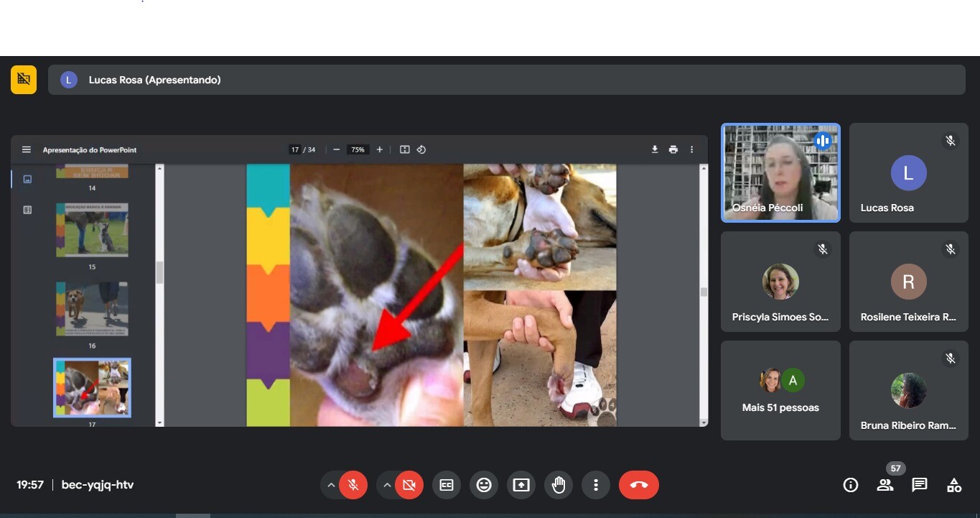Toggle the yellow presentation view button
Screen dimensions: 980x518
[x=24, y=80]
